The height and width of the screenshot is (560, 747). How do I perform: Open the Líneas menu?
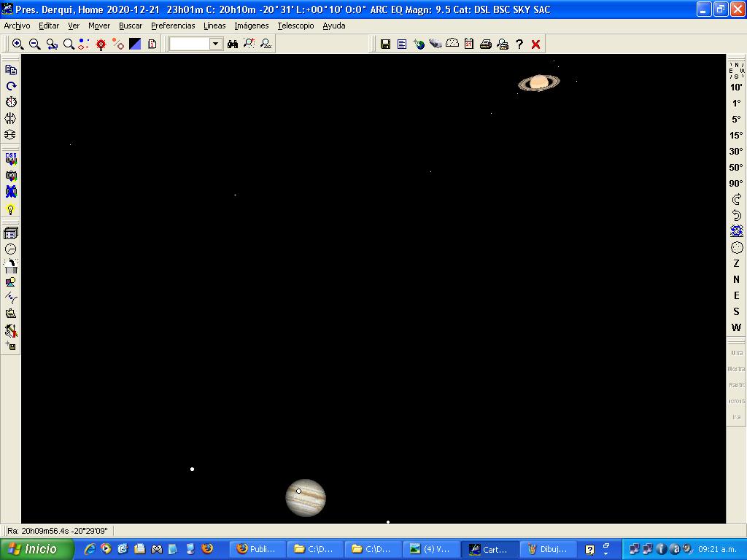pyautogui.click(x=214, y=26)
